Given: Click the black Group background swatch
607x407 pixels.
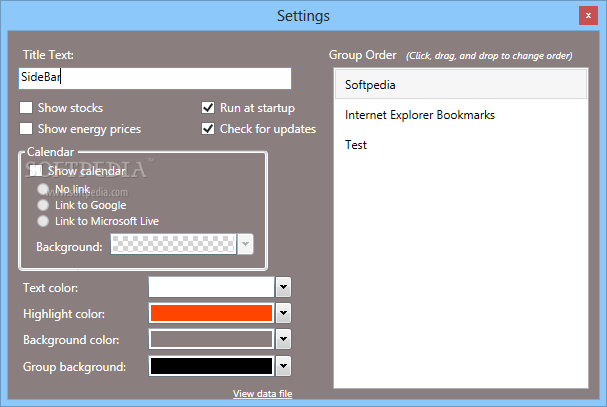Looking at the screenshot, I should click(211, 366).
